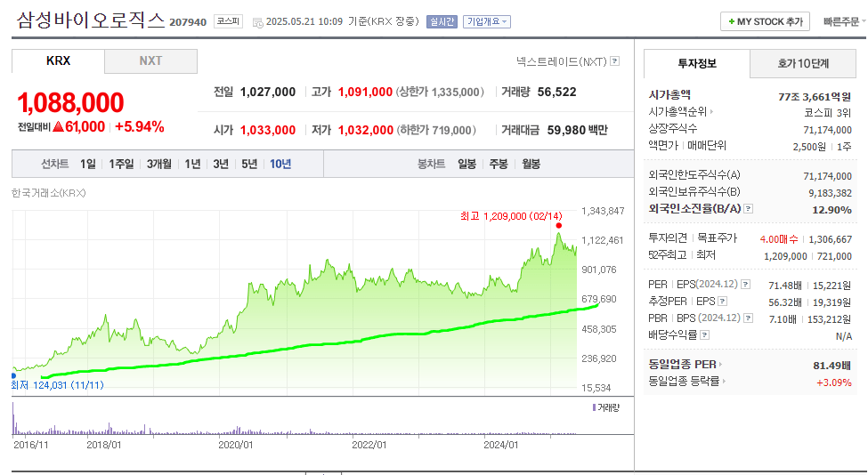Show the 1일 line chart
This screenshot has height=475, width=868.
[x=87, y=165]
